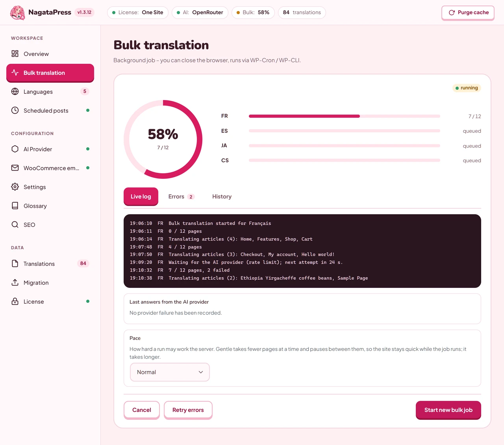Click the Bulk: 58% status pill
Viewport: 504px width, 445px height.
(x=253, y=13)
